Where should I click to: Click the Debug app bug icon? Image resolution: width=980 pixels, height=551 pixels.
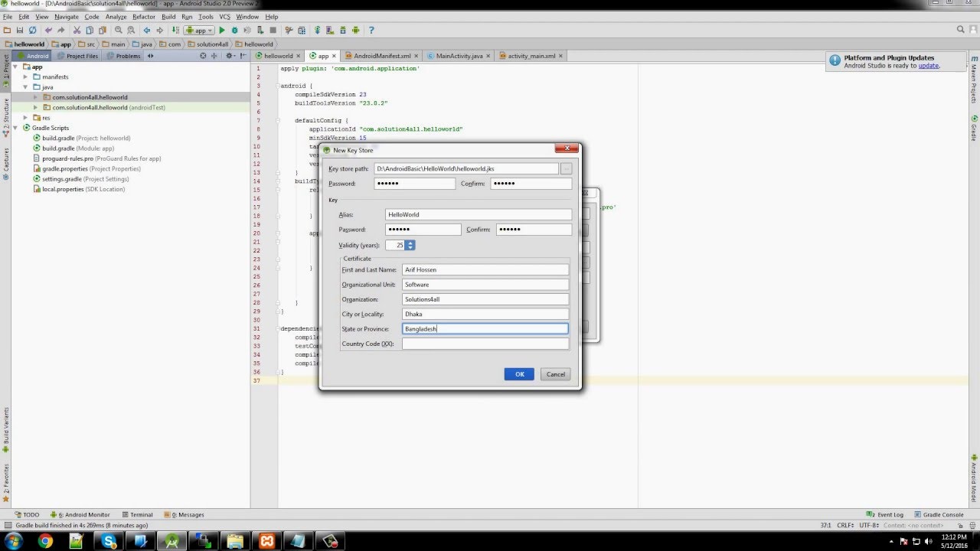[235, 30]
